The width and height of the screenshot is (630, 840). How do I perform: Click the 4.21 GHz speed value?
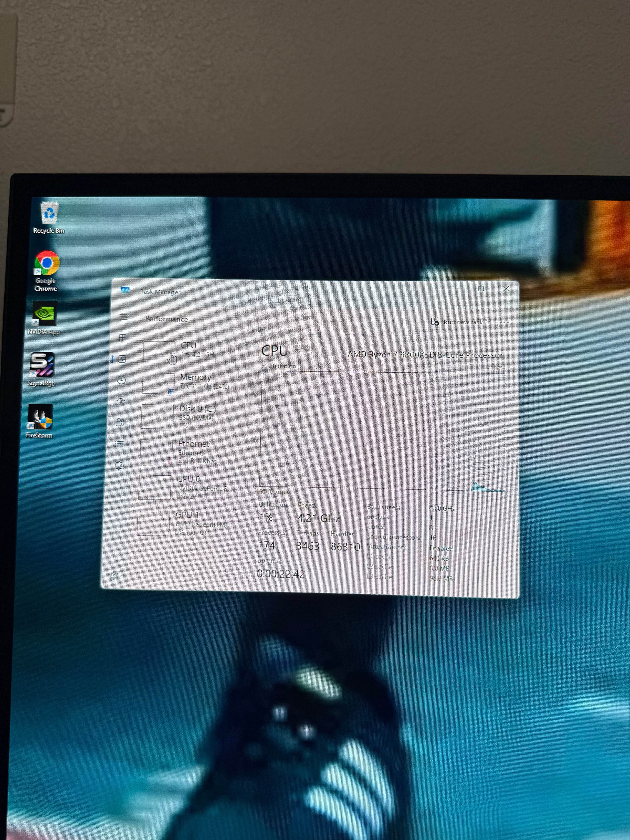(319, 518)
